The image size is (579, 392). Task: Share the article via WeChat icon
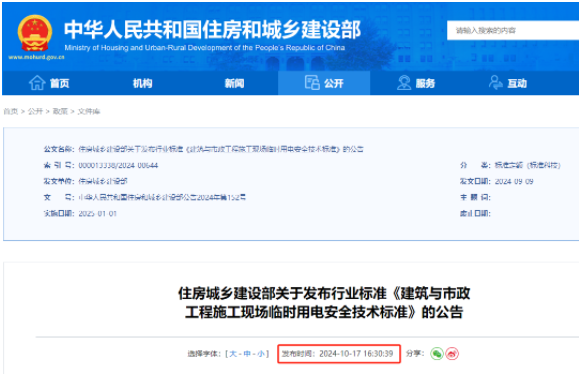coord(437,354)
